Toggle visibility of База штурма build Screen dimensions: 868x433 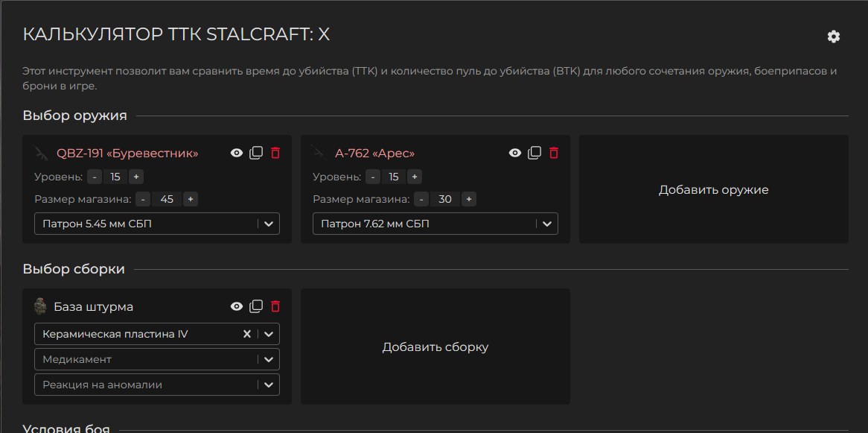click(x=237, y=306)
